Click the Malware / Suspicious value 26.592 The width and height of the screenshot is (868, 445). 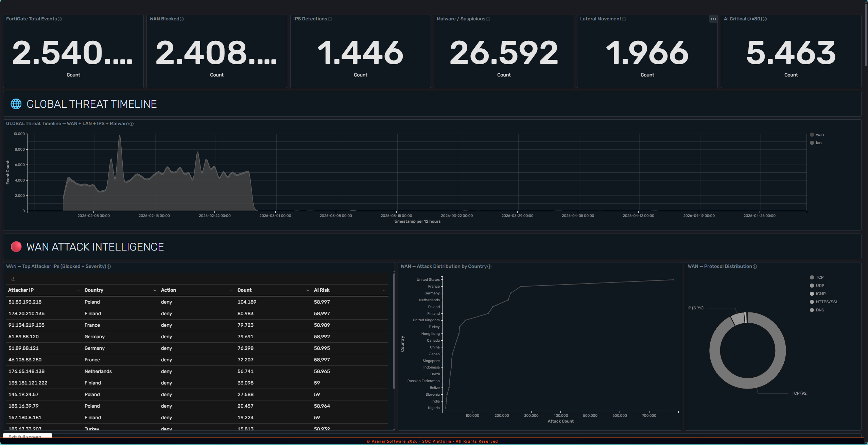pyautogui.click(x=504, y=53)
